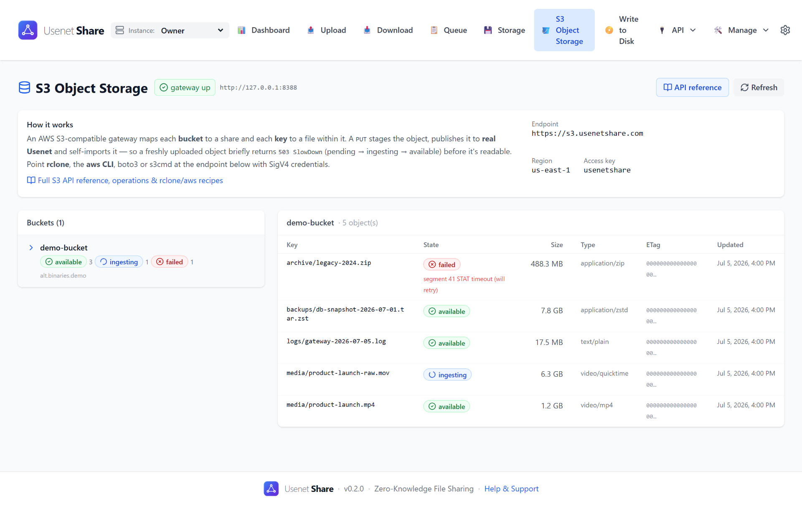
Task: Click the refresh arrows icon
Action: click(x=744, y=87)
